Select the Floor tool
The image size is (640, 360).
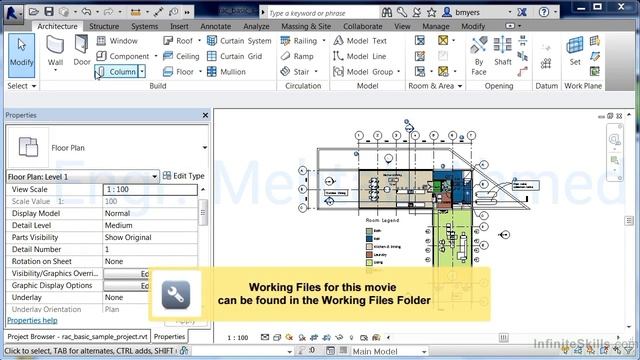[x=178, y=72]
